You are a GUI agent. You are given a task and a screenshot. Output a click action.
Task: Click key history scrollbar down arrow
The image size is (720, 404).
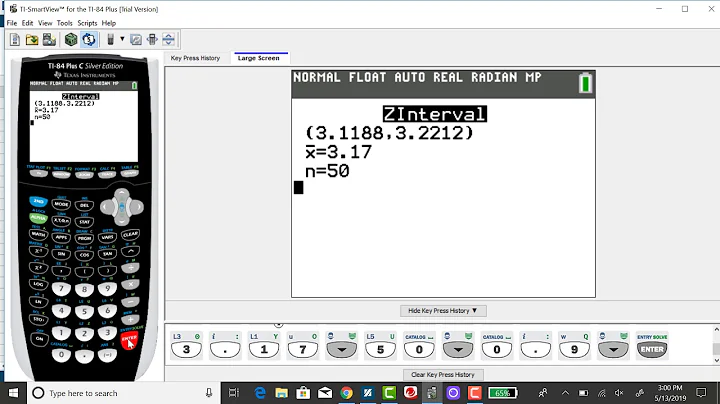pos(716,360)
